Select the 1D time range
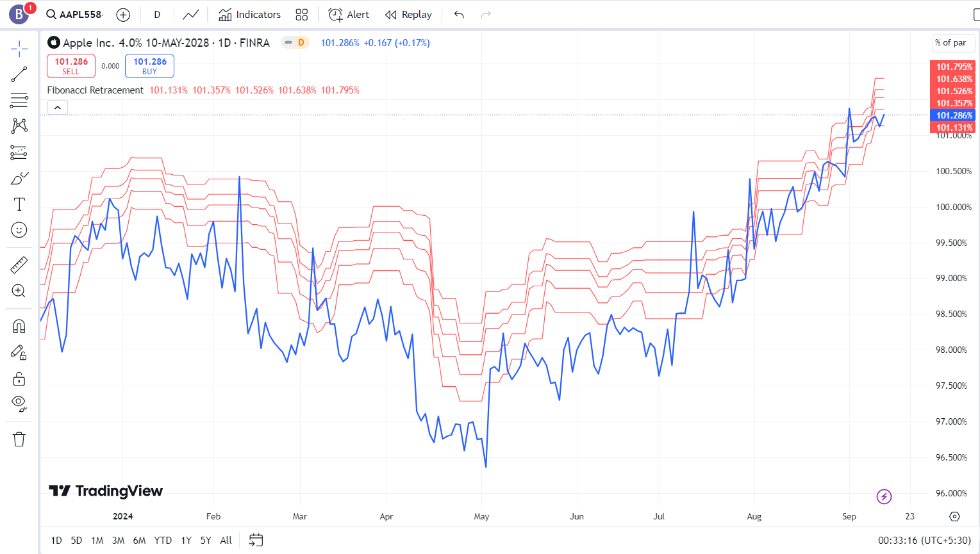Screen dimensions: 980x554 coord(56,541)
